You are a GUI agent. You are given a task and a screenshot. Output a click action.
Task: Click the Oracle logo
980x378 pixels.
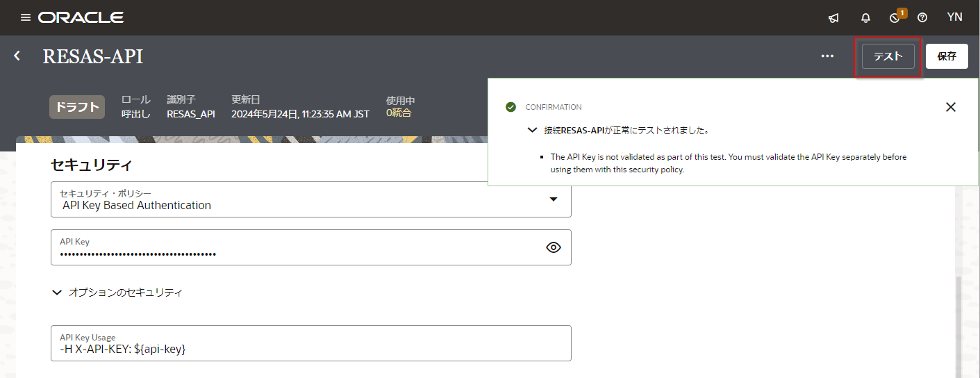point(81,17)
